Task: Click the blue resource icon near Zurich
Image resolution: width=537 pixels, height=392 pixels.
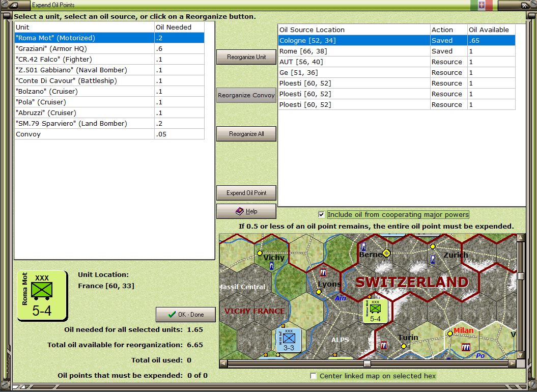Action: [x=433, y=260]
